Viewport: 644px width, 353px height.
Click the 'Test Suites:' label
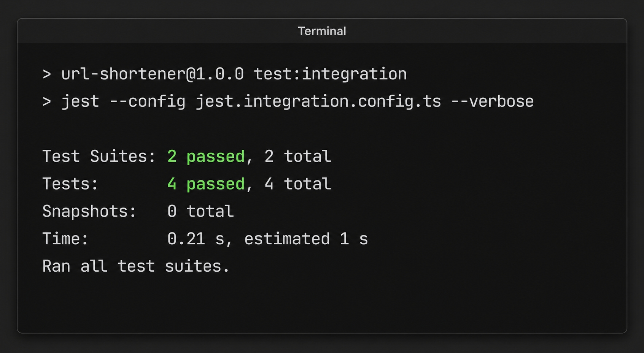(x=99, y=157)
